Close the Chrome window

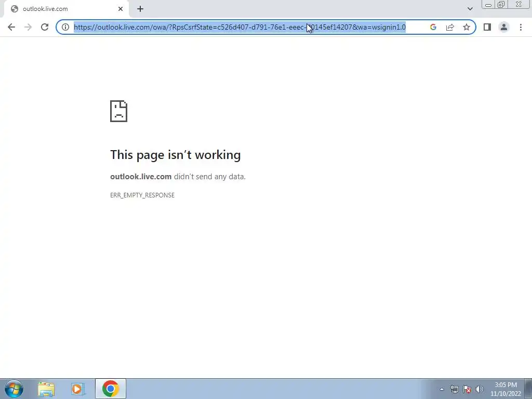point(519,5)
